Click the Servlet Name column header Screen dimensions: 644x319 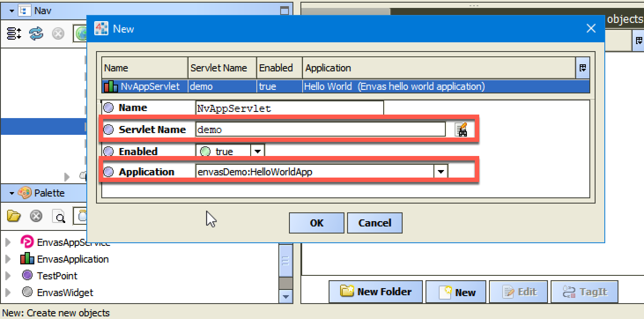pyautogui.click(x=222, y=68)
